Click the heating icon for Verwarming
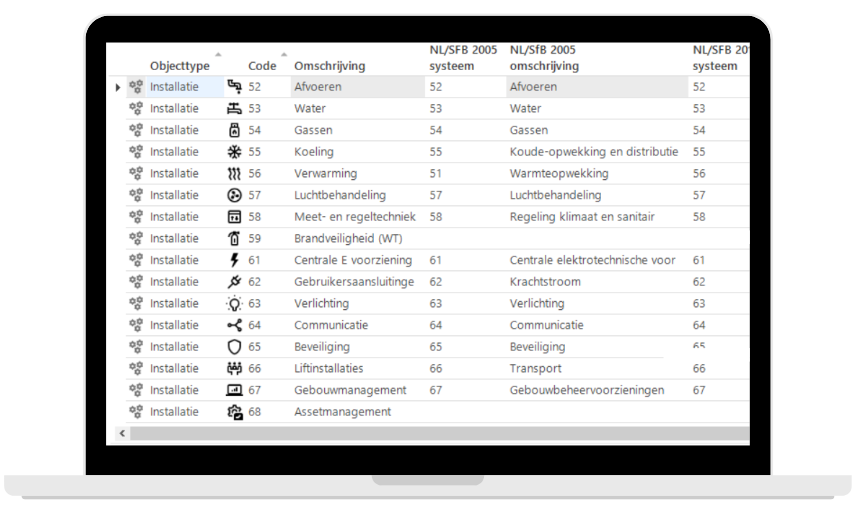 tap(235, 174)
